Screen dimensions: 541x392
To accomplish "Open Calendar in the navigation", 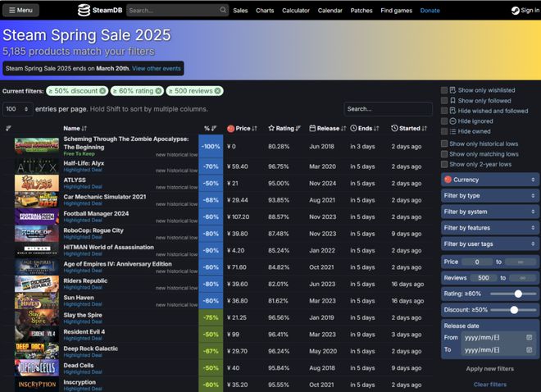I will (330, 11).
